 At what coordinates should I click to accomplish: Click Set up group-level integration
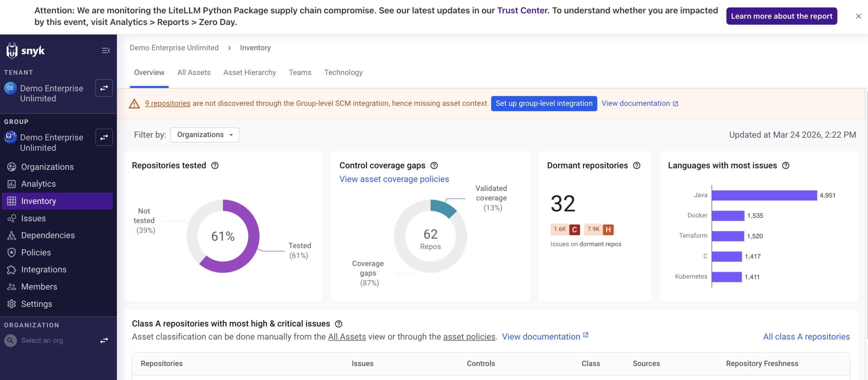coord(544,103)
